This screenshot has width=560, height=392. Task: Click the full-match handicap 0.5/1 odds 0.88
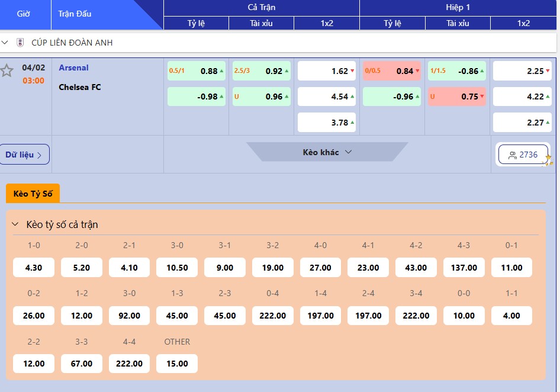click(x=197, y=71)
